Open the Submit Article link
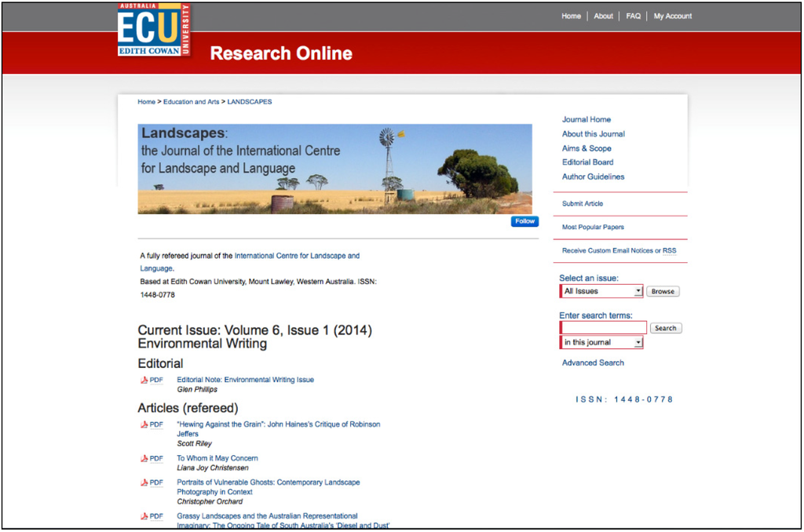The image size is (804, 532). [583, 204]
